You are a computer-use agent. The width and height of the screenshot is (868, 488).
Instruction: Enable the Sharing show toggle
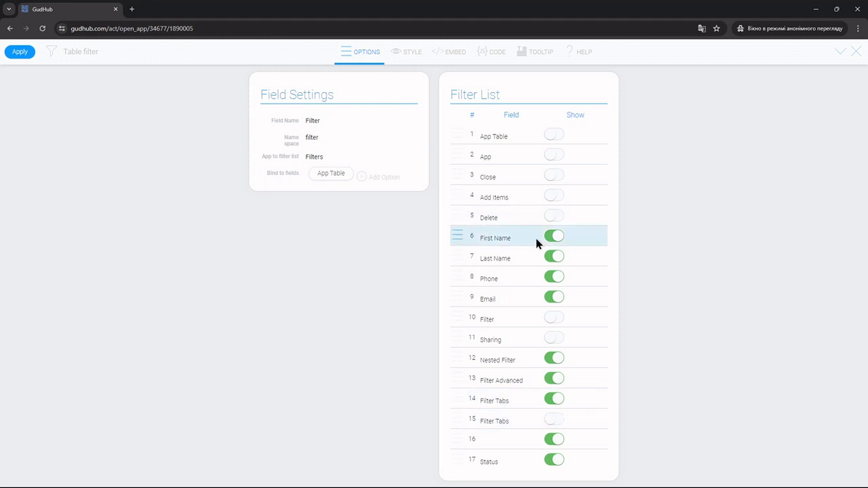[x=554, y=337]
